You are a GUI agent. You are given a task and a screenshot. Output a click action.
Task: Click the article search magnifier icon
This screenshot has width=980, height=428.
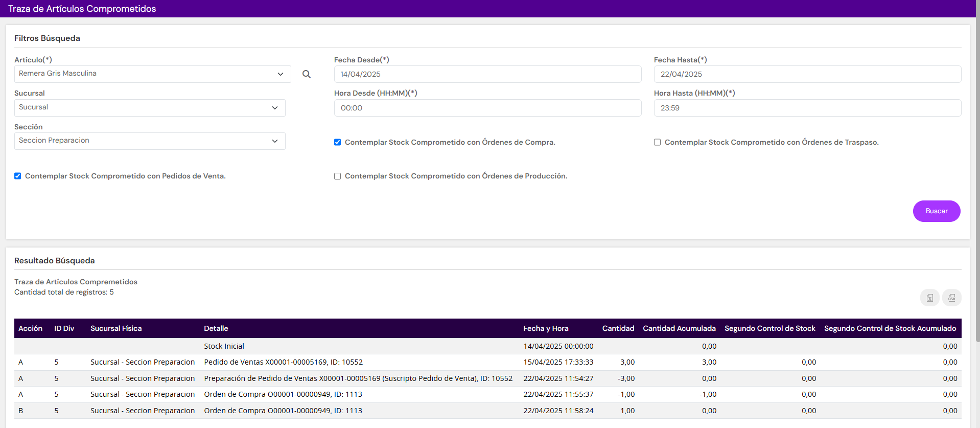pyautogui.click(x=307, y=74)
